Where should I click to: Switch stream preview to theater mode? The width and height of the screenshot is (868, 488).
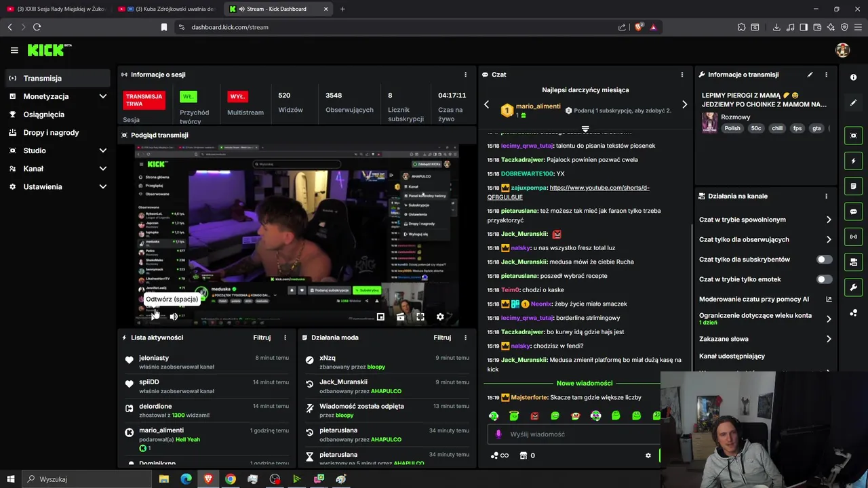(401, 317)
